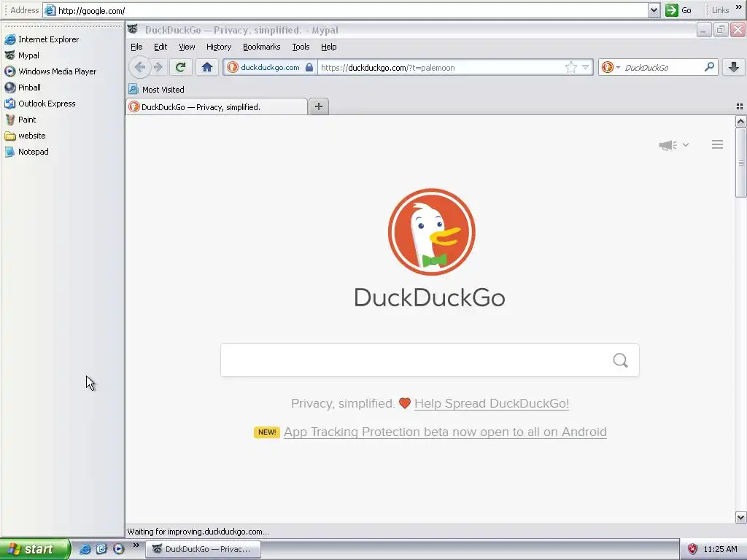Click the Links toolbar label
747x560 pixels.
(720, 10)
